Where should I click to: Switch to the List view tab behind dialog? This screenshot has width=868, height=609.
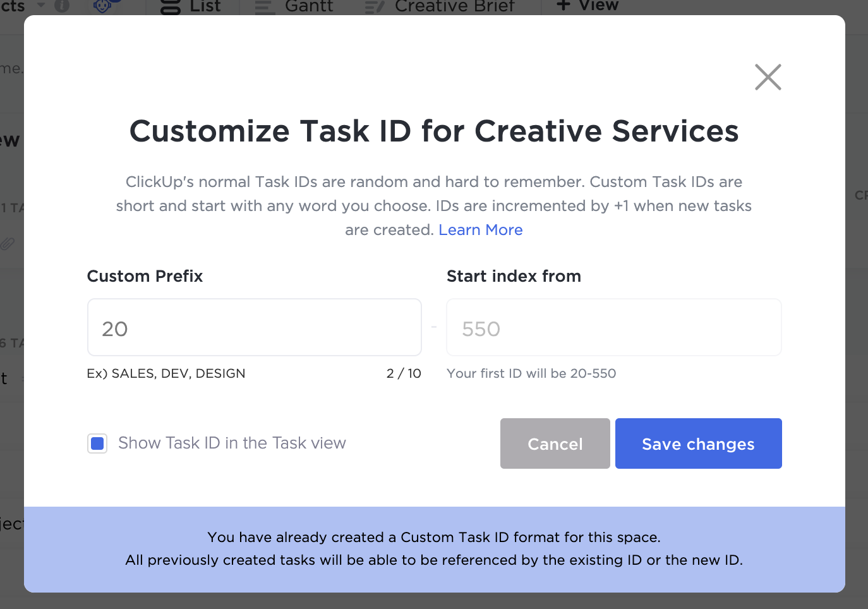pyautogui.click(x=191, y=6)
